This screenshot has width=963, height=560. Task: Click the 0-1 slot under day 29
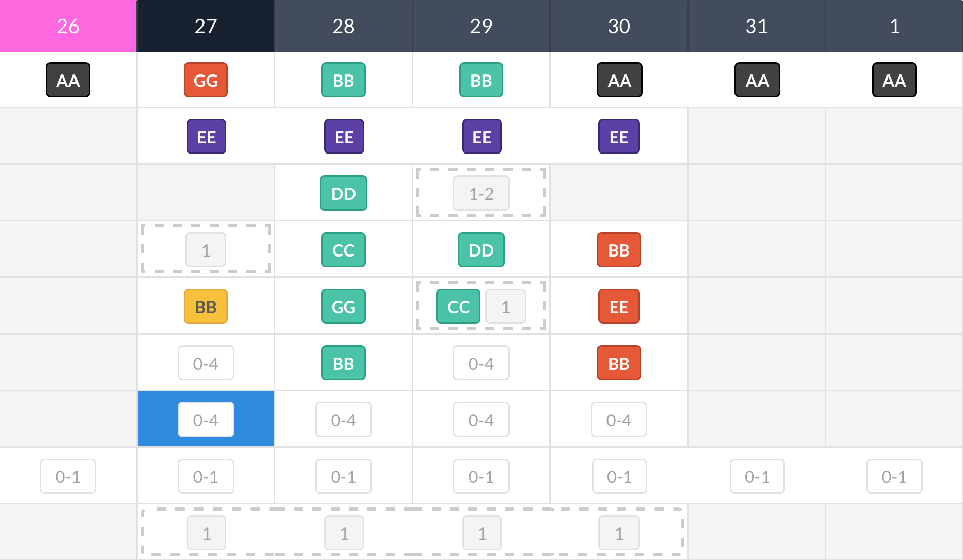point(481,476)
